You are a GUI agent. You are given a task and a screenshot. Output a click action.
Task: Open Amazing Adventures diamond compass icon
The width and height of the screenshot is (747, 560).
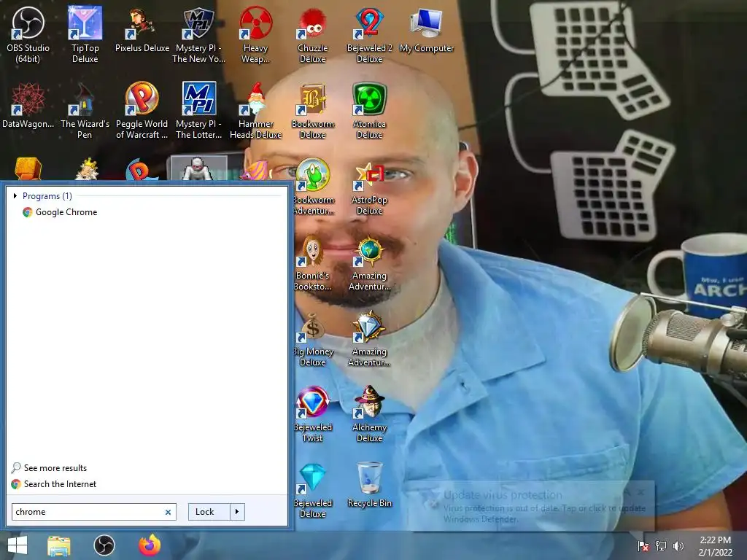pyautogui.click(x=370, y=338)
